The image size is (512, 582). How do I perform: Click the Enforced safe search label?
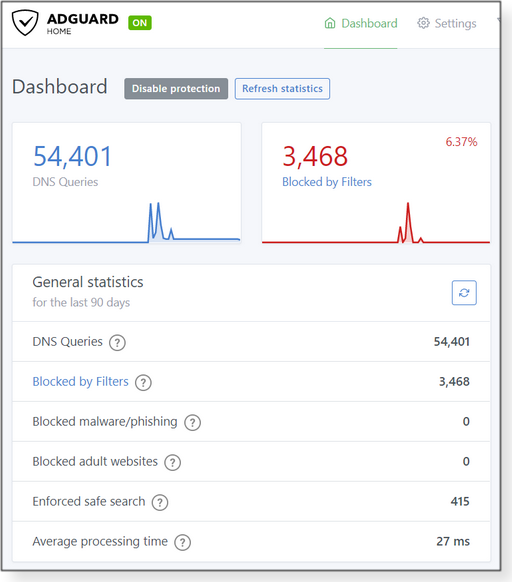(x=89, y=501)
